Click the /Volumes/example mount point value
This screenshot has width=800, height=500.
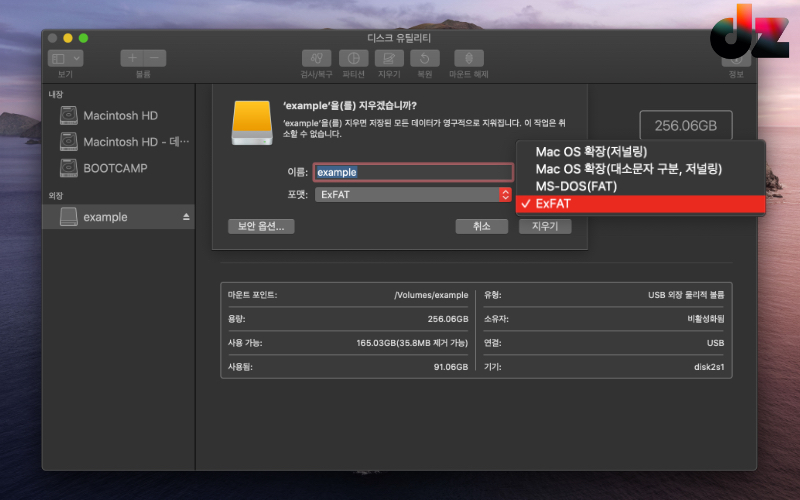point(431,295)
